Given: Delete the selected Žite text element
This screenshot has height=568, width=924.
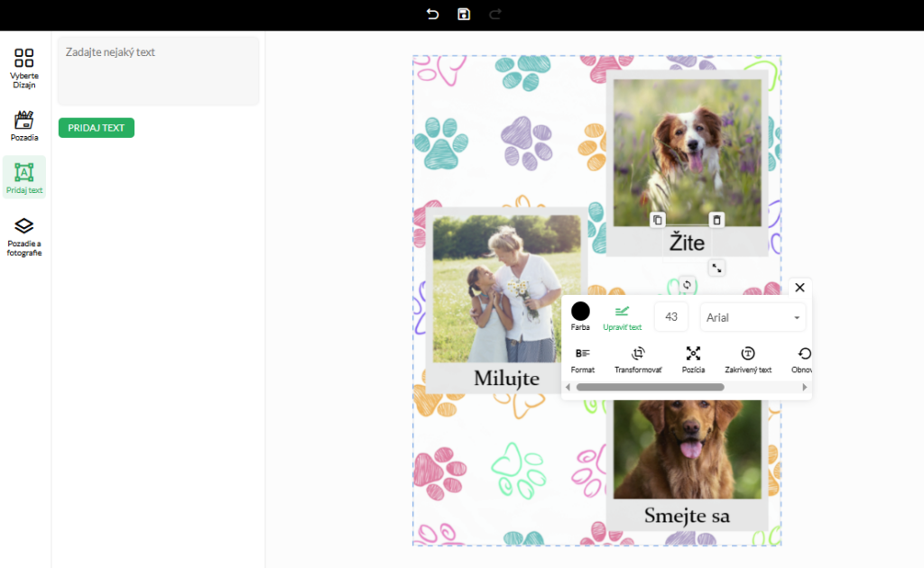Looking at the screenshot, I should point(716,220).
